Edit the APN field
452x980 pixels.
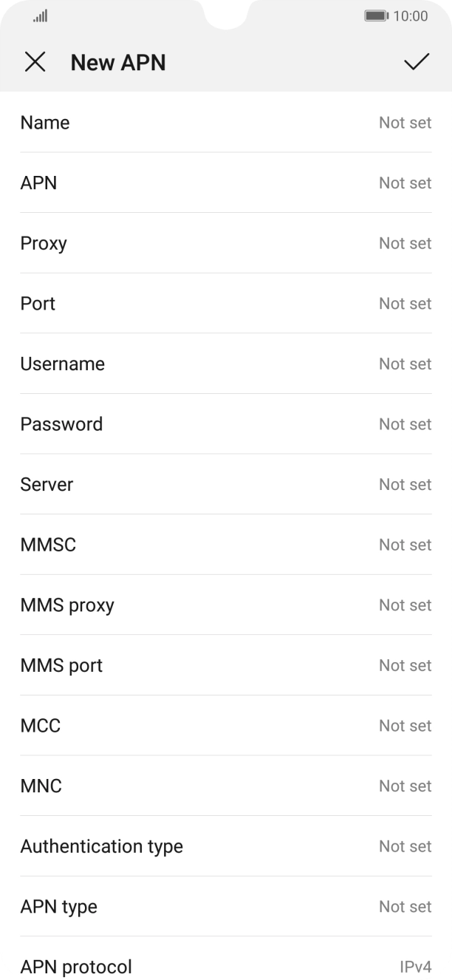(226, 183)
